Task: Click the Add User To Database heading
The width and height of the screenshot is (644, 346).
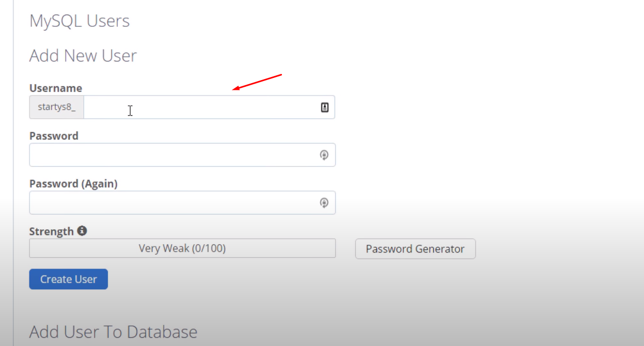Action: (x=113, y=332)
